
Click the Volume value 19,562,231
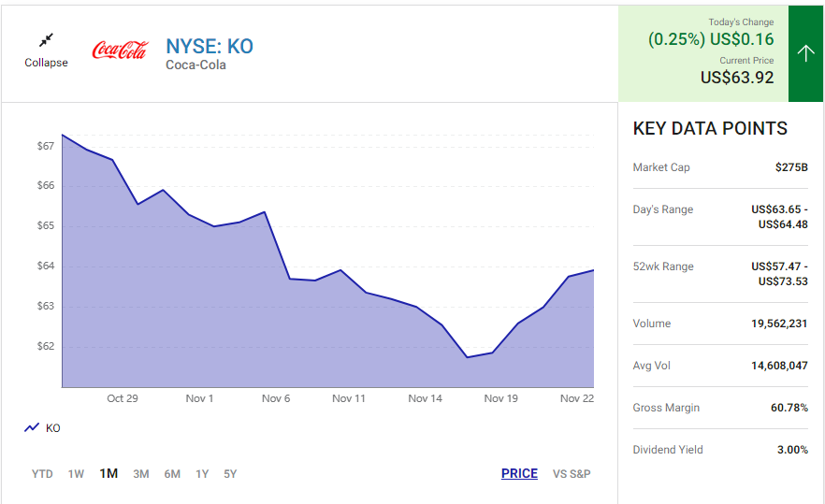coord(779,324)
